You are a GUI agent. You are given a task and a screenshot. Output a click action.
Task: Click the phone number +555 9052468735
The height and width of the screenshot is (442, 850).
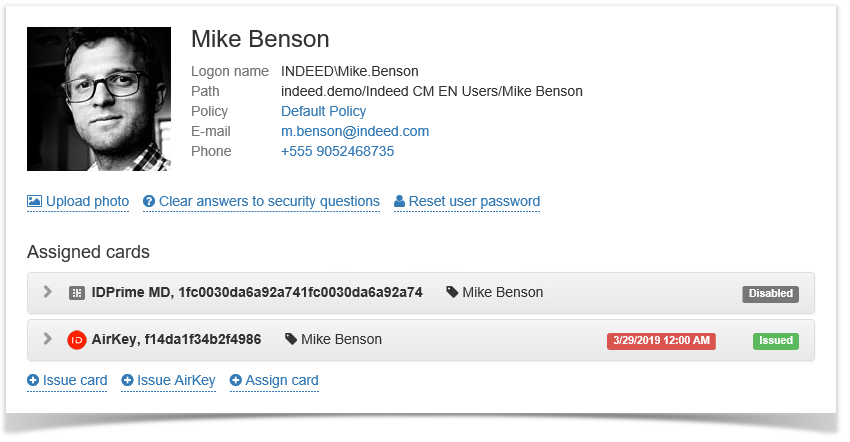337,151
